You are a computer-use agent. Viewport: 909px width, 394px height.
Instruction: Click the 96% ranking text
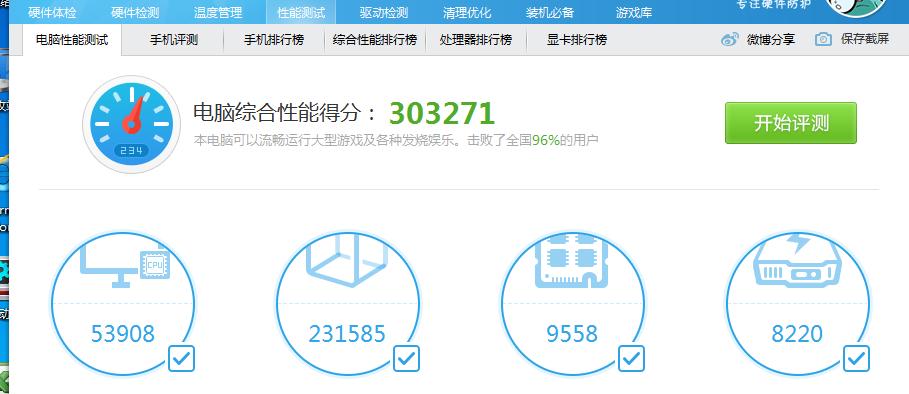546,140
